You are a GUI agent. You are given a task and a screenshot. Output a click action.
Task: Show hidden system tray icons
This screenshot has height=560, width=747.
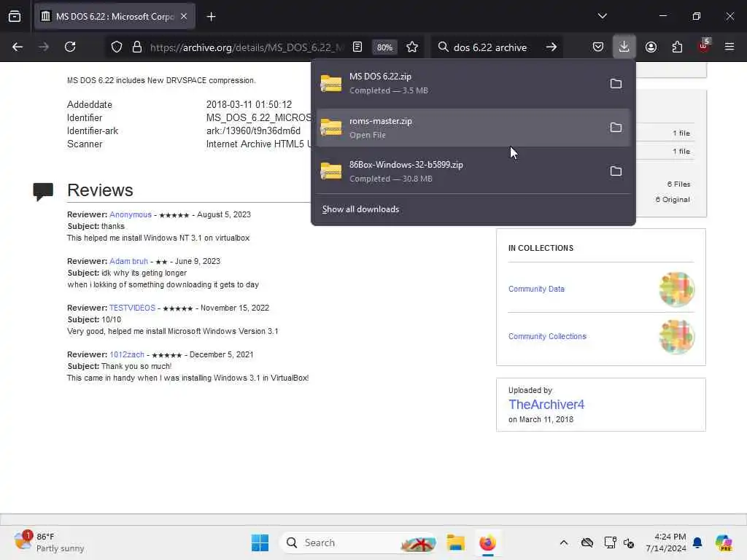click(x=564, y=542)
